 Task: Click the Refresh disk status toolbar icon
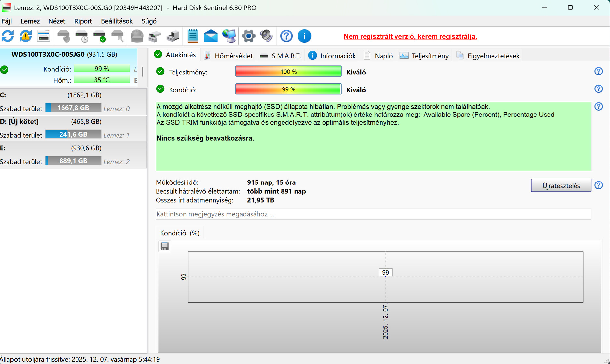[x=8, y=36]
